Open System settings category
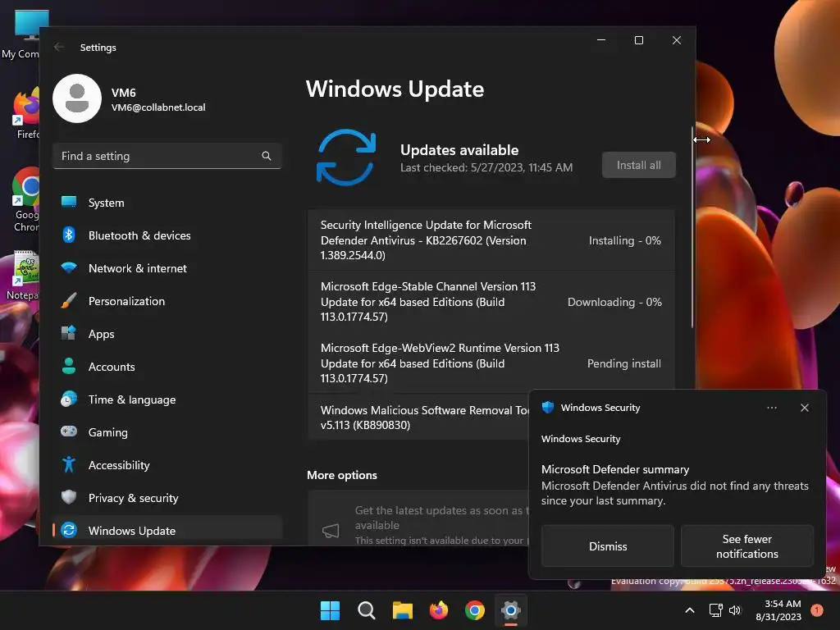 pyautogui.click(x=167, y=203)
